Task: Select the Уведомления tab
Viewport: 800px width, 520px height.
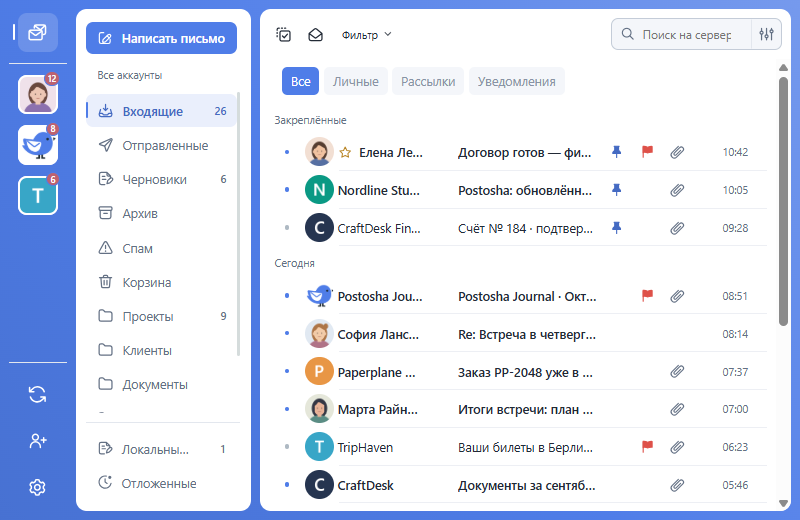Action: click(x=516, y=81)
